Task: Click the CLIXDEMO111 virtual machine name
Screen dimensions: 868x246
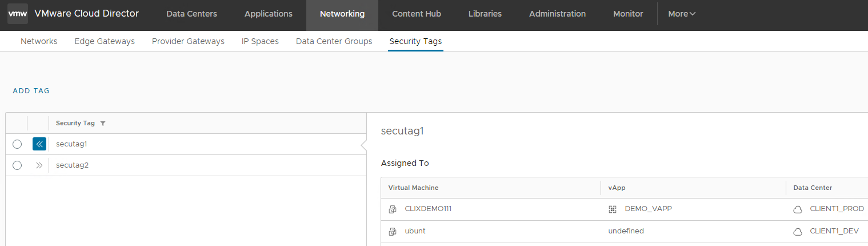Action: (x=428, y=209)
